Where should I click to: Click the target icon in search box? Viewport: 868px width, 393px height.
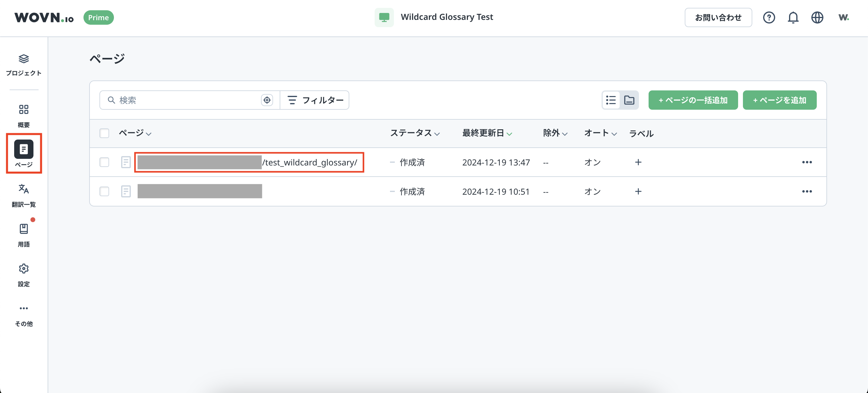[267, 100]
